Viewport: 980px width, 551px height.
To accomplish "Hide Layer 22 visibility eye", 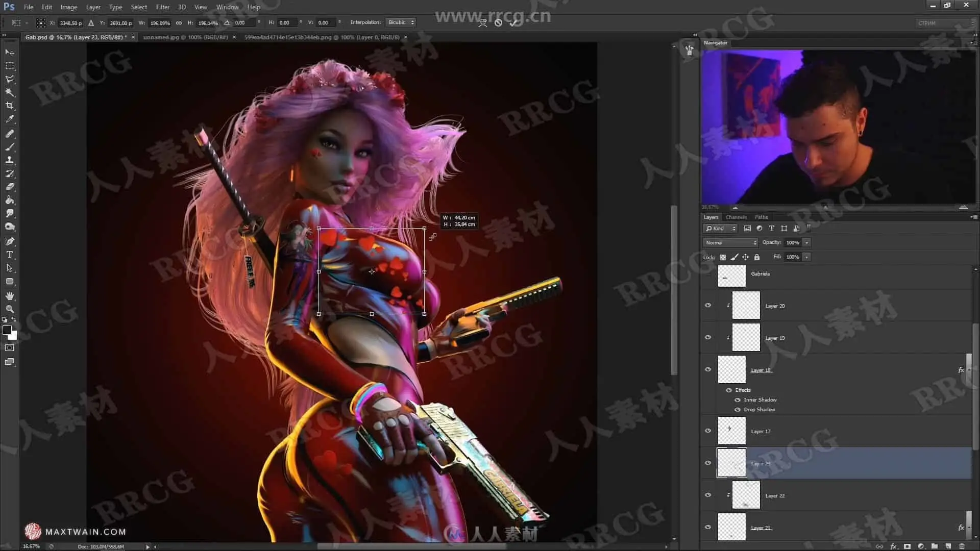I will coord(708,495).
